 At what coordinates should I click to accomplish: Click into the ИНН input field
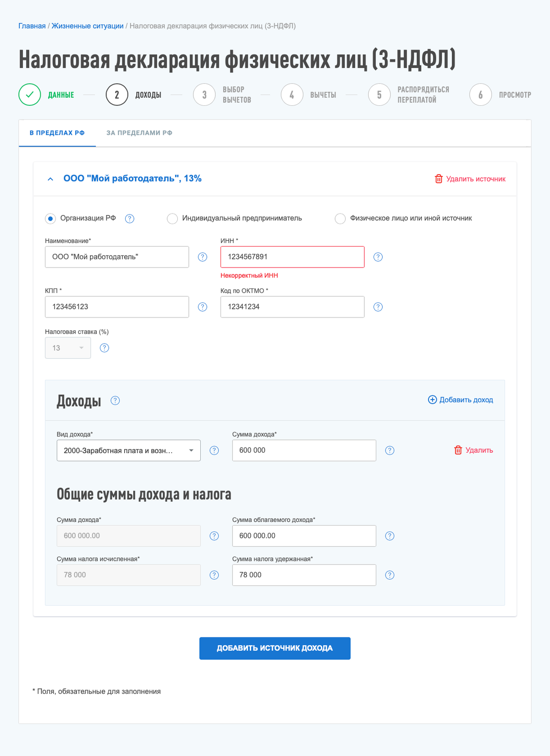click(292, 257)
